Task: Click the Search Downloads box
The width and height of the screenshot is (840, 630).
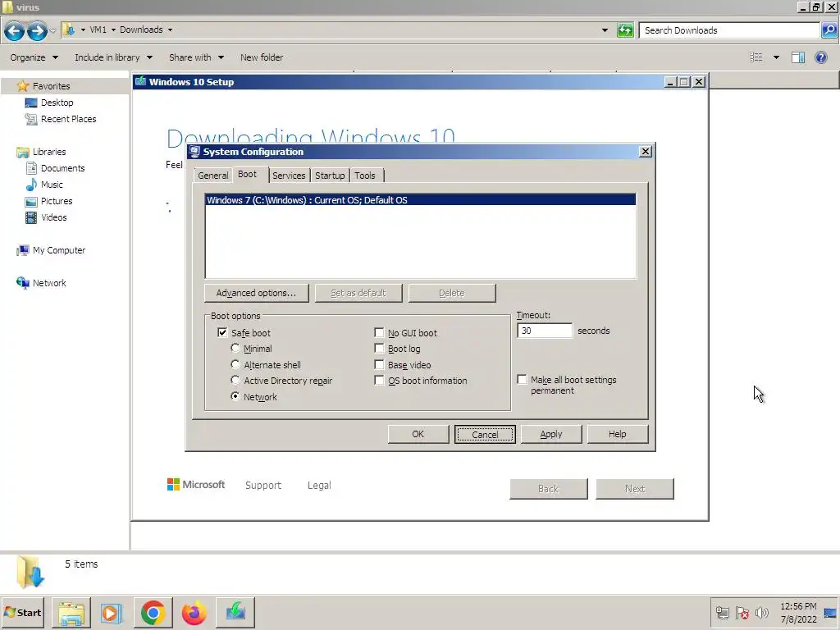Action: pos(729,30)
